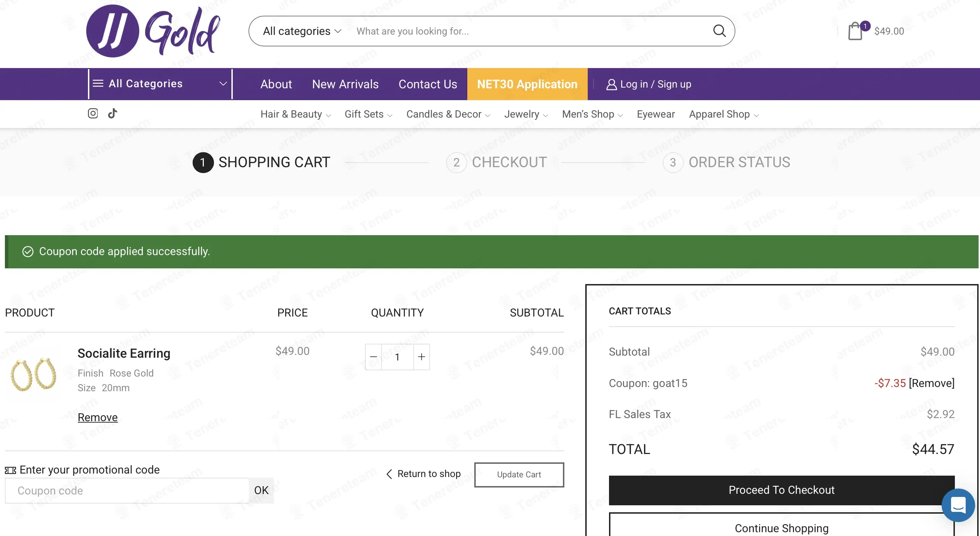The height and width of the screenshot is (536, 980).
Task: Click the search field placeholder text
Action: [413, 31]
